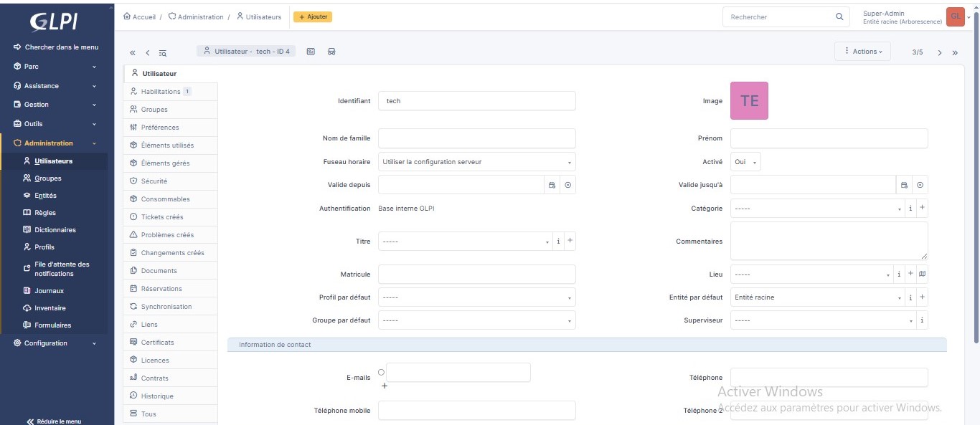Open the Préférences tab
The width and height of the screenshot is (980, 425).
(x=170, y=128)
